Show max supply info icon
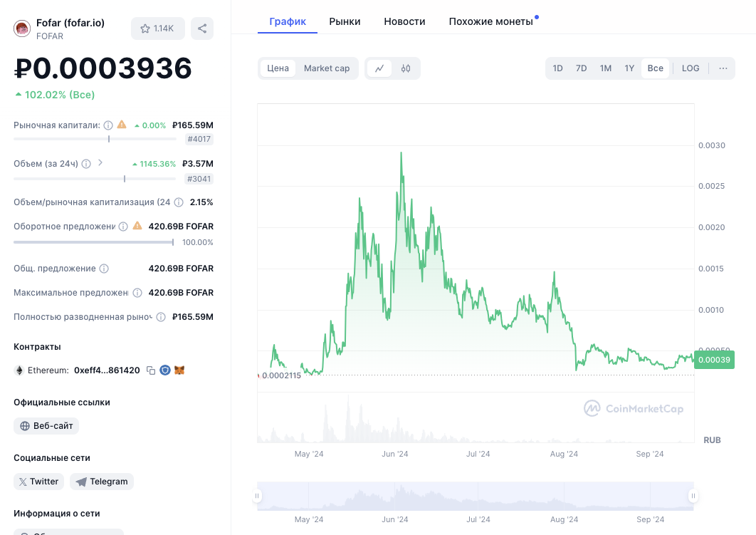The height and width of the screenshot is (535, 756). tap(137, 293)
